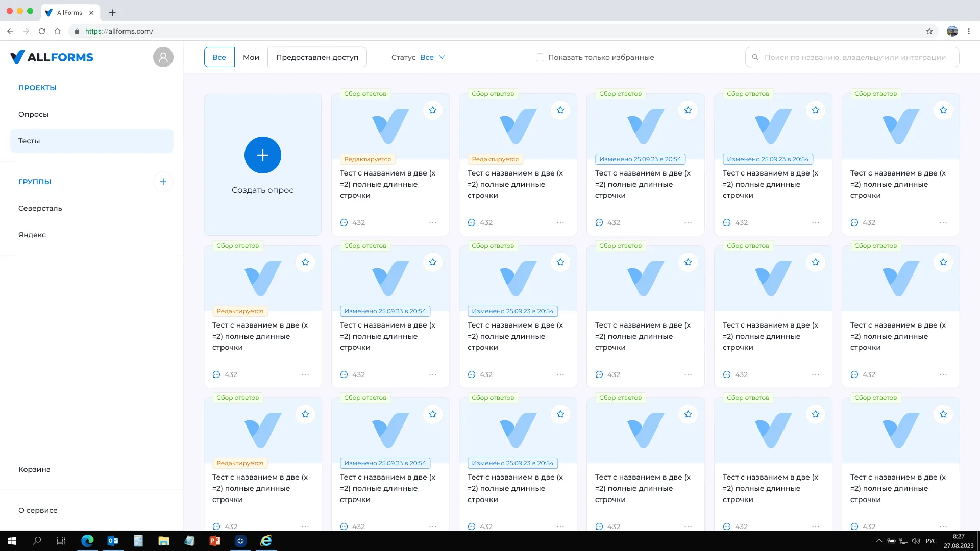The image size is (980, 551).
Task: Open the Статус filter dropdown
Action: [432, 57]
